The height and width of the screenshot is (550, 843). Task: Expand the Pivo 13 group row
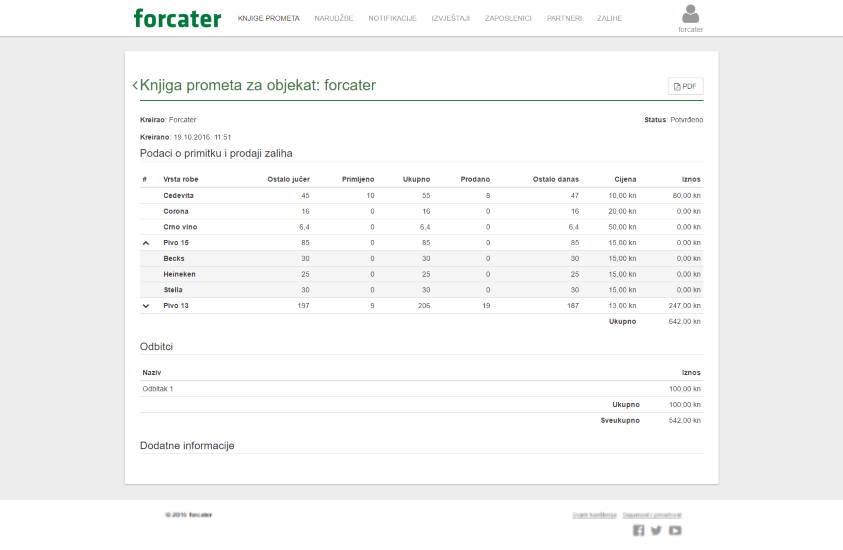(x=146, y=306)
